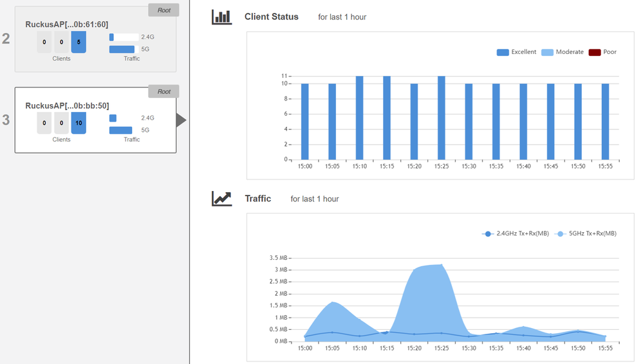The image size is (643, 364).
Task: Click Root tag on AP 0b:bb:50 card
Action: coord(163,91)
